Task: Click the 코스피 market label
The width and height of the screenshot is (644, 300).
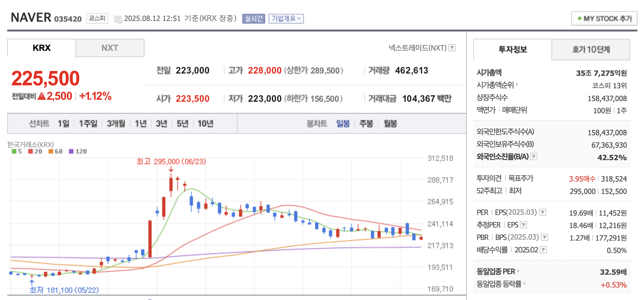Action: pyautogui.click(x=97, y=18)
